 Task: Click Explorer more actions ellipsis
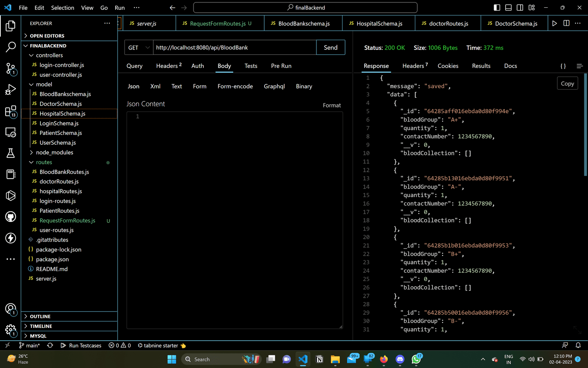click(x=107, y=23)
